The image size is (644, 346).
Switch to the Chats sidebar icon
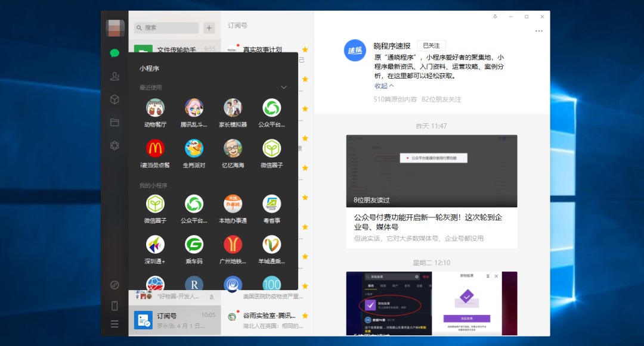coord(114,53)
